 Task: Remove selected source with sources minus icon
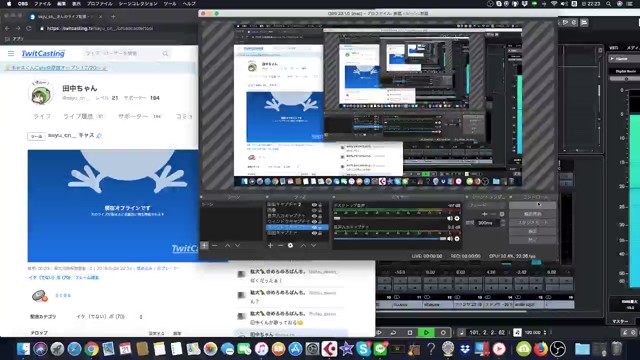(280, 245)
